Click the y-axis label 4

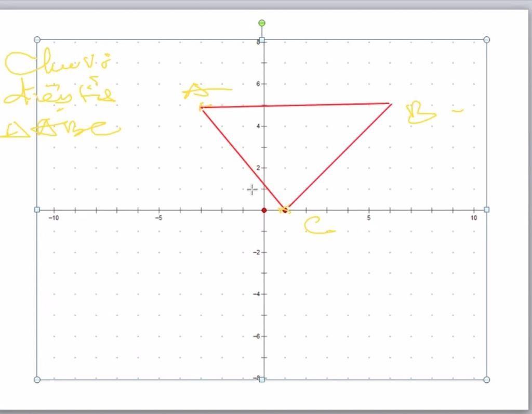tap(258, 126)
